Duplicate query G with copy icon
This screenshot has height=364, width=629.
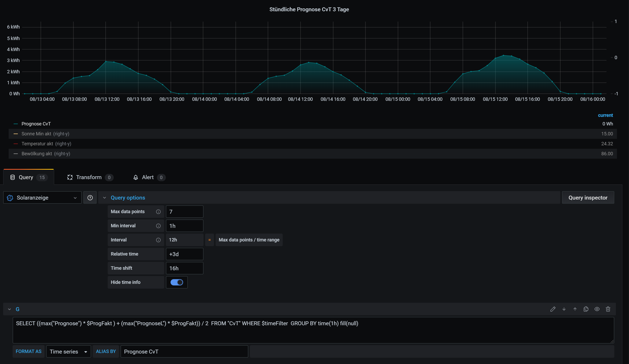[x=586, y=309]
